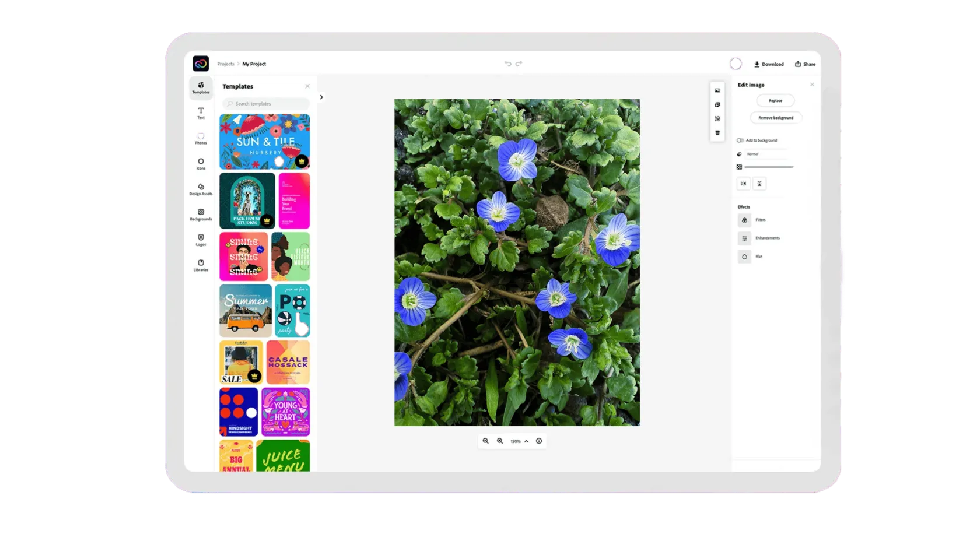The width and height of the screenshot is (980, 555).
Task: Collapse the Templates panel with chevron
Action: (x=321, y=97)
